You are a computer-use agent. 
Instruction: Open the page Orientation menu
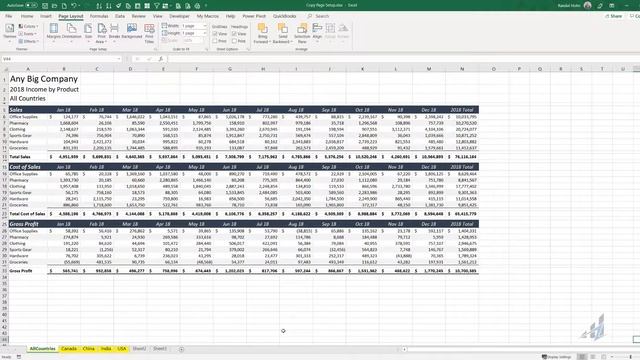click(x=71, y=32)
